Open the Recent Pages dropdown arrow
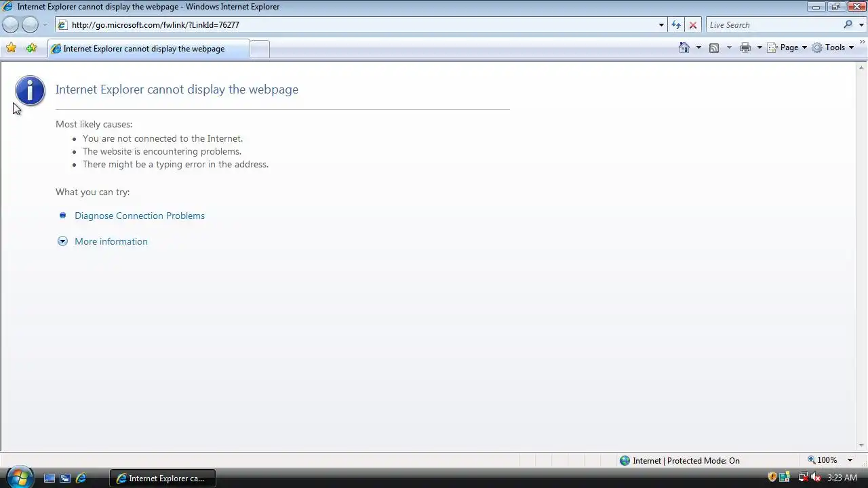868x488 pixels. pyautogui.click(x=45, y=25)
